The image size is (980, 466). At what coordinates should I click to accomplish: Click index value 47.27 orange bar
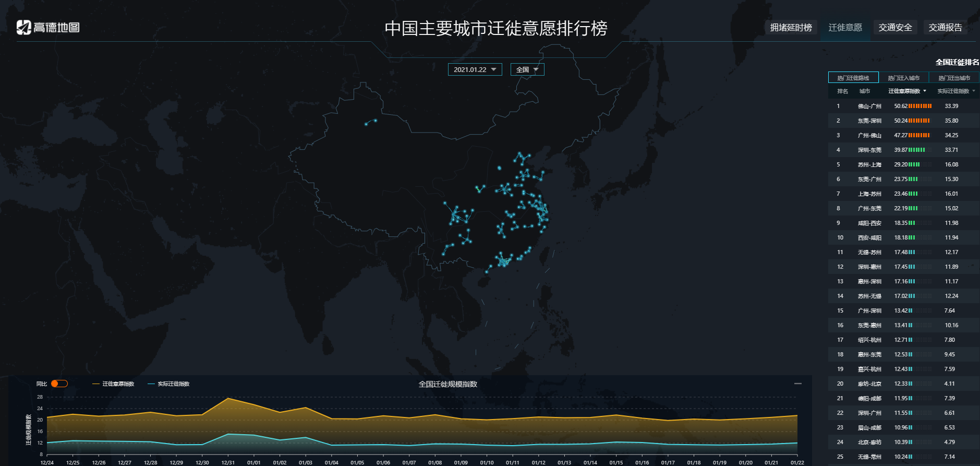click(x=919, y=135)
